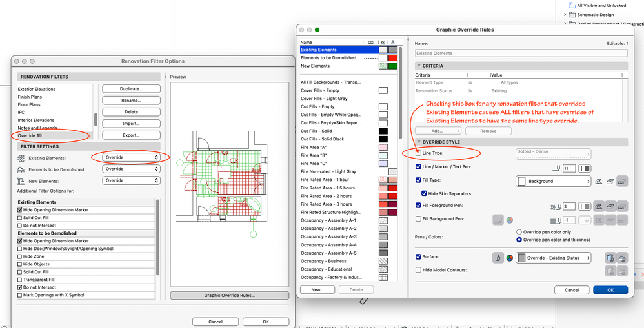Click the first fill category icon beside the Fill Type dropdown
This screenshot has height=328, width=644.
coord(599,181)
